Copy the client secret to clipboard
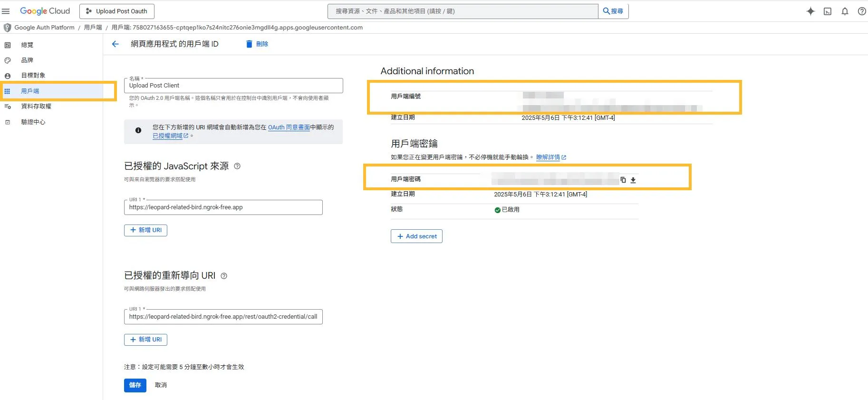Image resolution: width=868 pixels, height=400 pixels. coord(623,180)
